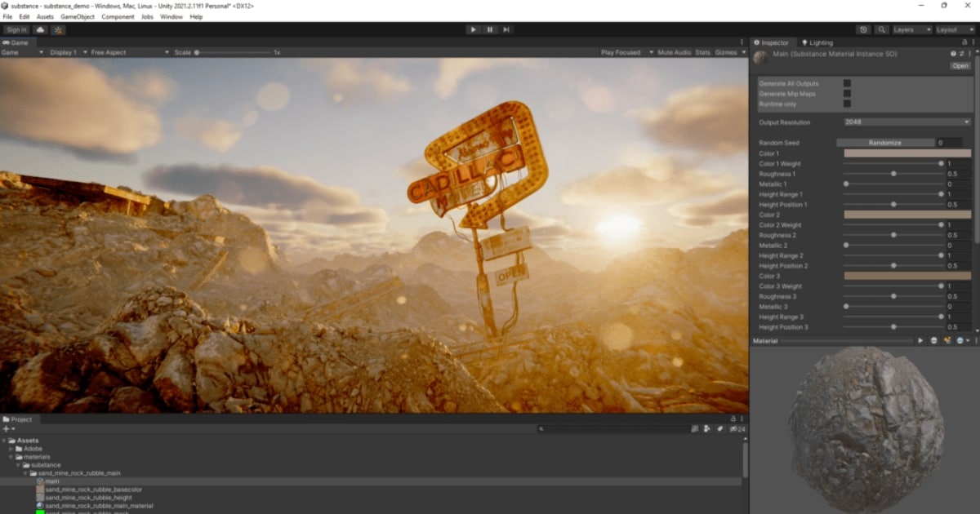Open the GameObject menu
The image size is (980, 514).
click(78, 16)
